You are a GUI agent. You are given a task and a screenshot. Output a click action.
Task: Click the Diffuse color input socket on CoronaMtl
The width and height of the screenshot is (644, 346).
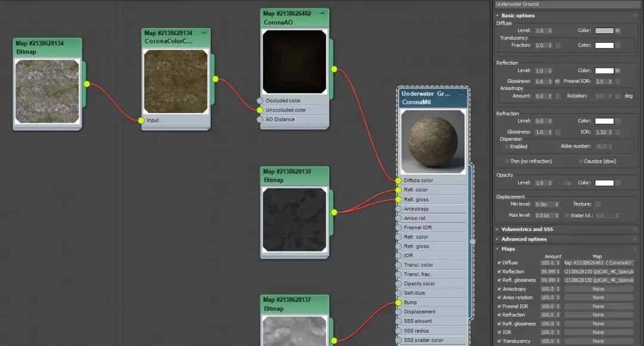[398, 180]
